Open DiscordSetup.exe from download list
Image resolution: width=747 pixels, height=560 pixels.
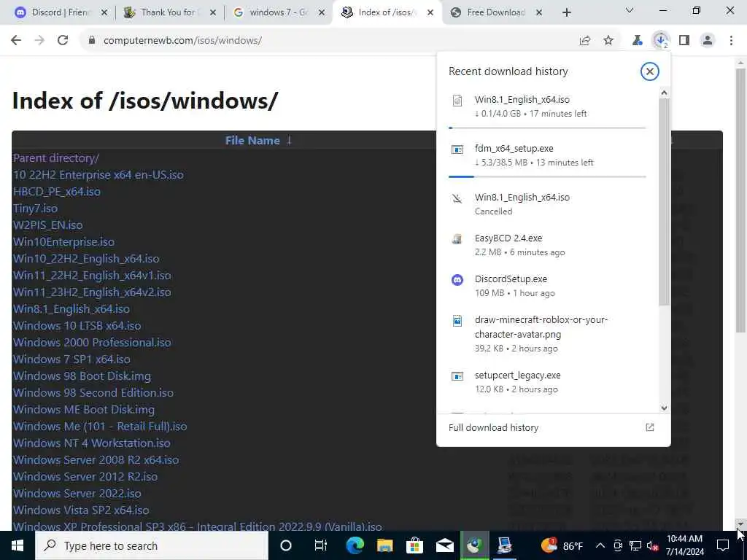(x=547, y=286)
